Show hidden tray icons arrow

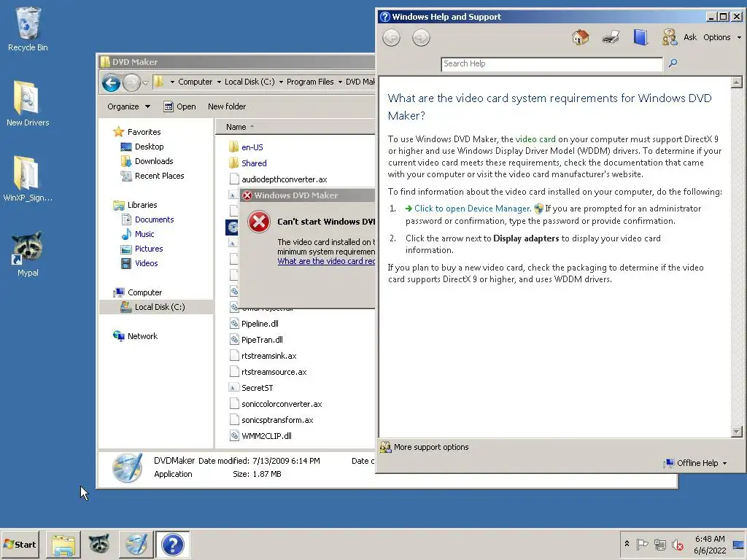pos(627,544)
